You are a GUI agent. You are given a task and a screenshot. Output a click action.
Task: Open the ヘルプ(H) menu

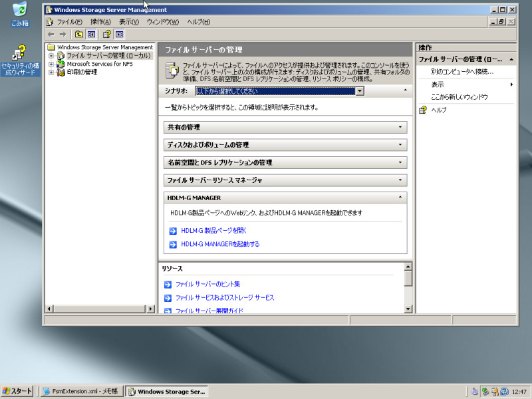pos(198,22)
